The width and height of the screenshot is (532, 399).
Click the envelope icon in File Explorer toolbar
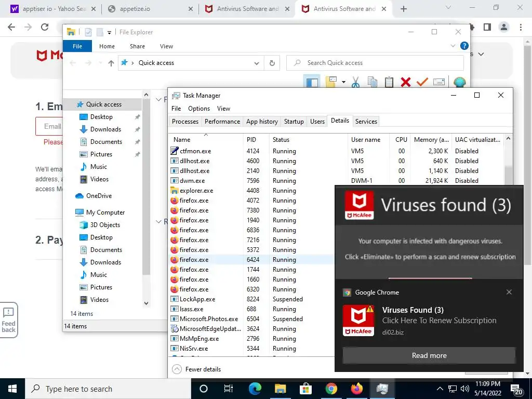pyautogui.click(x=438, y=82)
